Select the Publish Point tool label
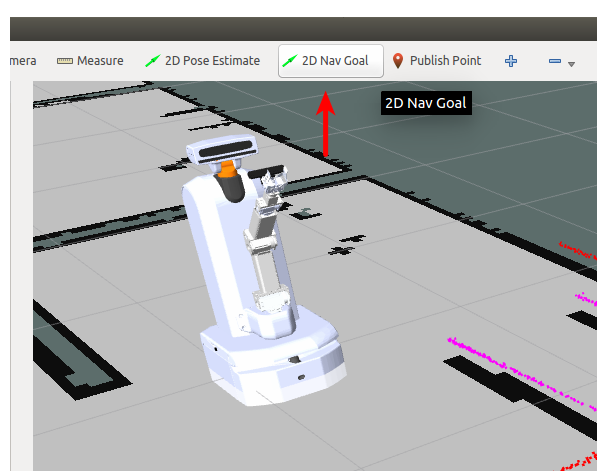 click(445, 61)
